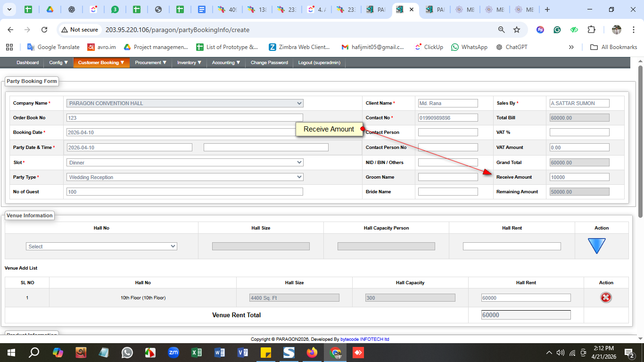
Task: Click the Receive Amount input field
Action: tap(579, 177)
